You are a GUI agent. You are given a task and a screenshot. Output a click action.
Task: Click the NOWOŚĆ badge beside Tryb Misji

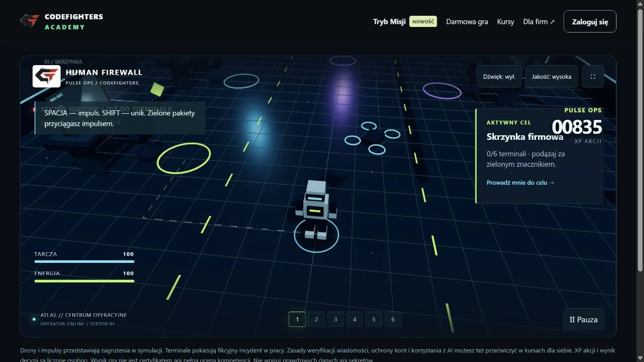click(423, 21)
